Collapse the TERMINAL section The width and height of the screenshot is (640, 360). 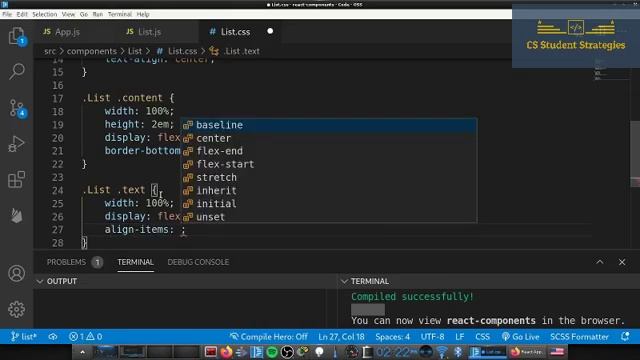(344, 281)
